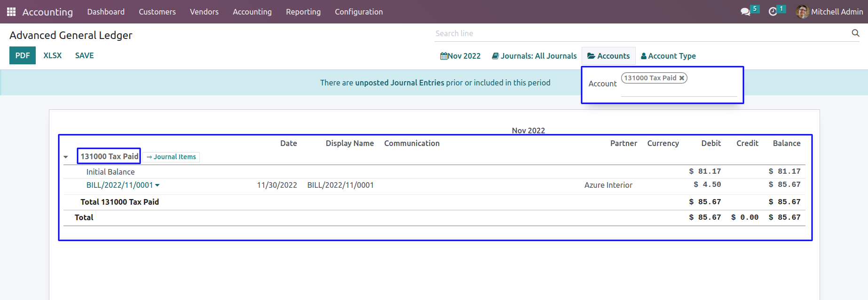Click the unposted Journal Entries link

point(400,83)
